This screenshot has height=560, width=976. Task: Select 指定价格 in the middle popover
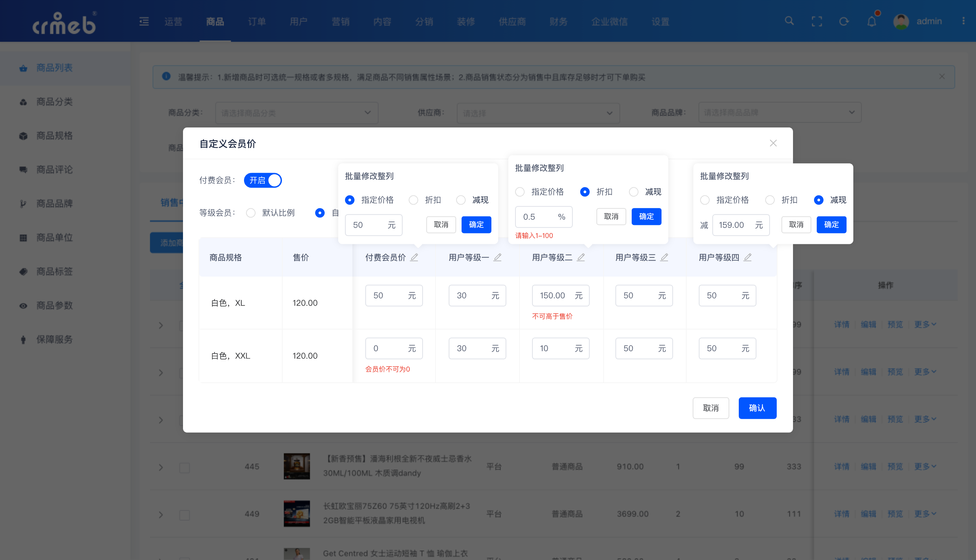[520, 191]
